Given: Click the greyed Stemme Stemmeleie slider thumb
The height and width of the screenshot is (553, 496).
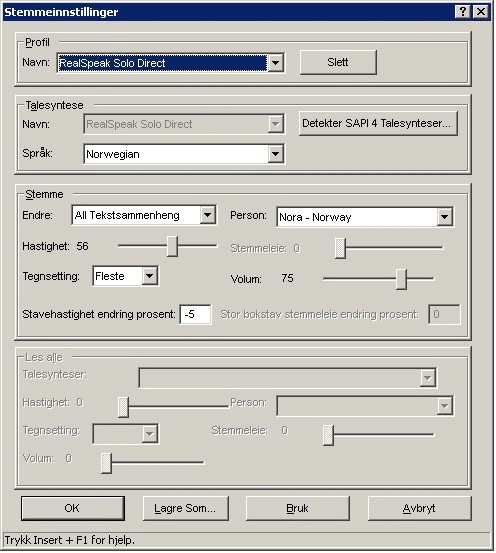Looking at the screenshot, I should coord(340,248).
